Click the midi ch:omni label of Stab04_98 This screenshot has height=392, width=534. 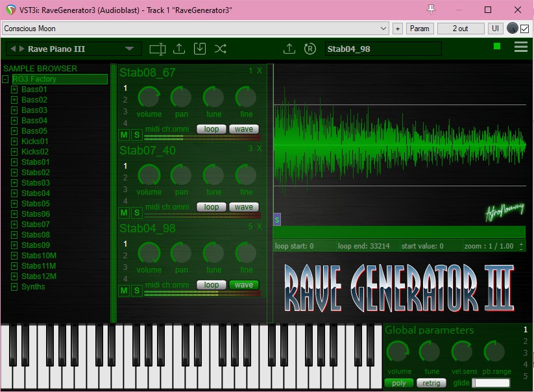coord(167,285)
